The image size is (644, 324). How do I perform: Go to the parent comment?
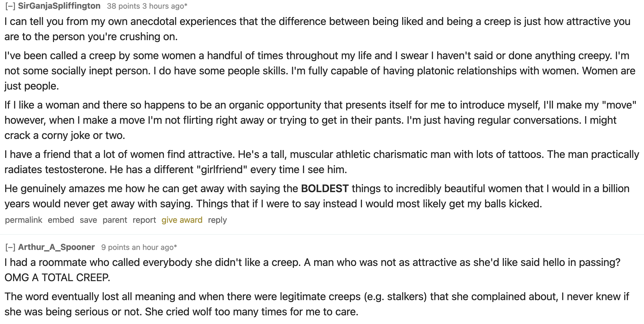[x=115, y=220]
